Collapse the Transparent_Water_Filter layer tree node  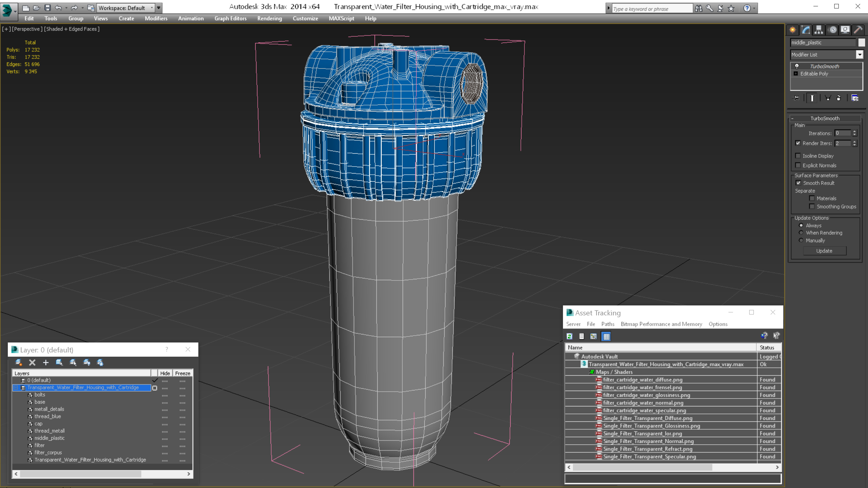coord(16,388)
